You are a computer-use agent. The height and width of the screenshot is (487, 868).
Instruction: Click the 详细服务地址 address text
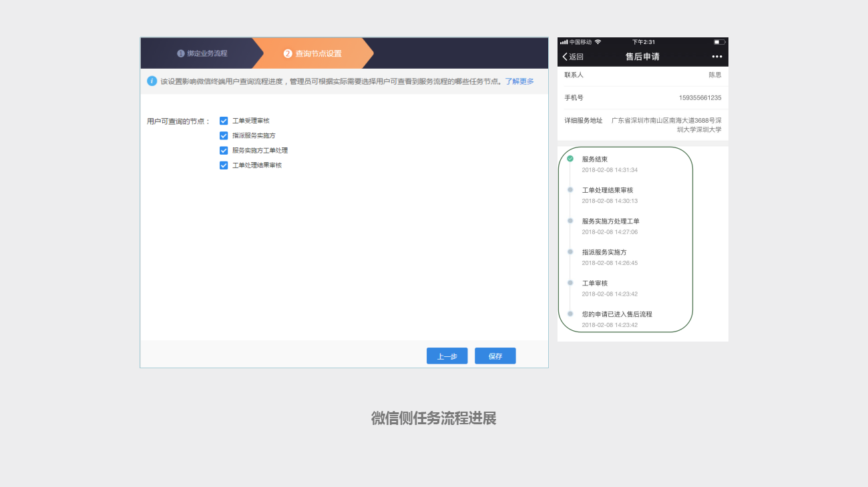666,125
